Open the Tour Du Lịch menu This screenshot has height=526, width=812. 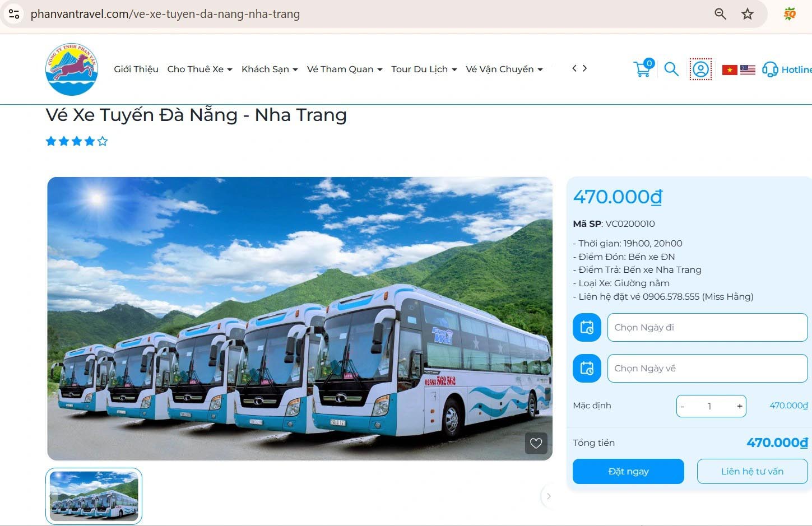coord(424,69)
